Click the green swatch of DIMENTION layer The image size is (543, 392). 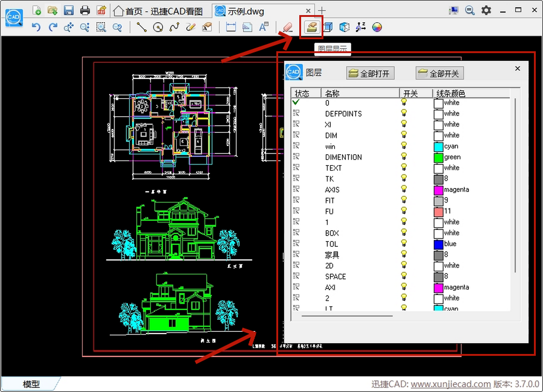438,157
